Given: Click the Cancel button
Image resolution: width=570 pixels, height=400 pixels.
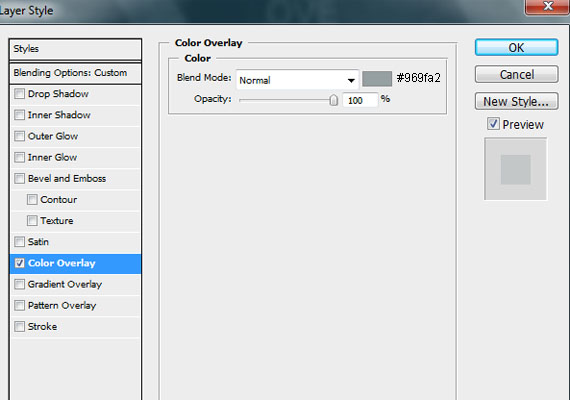Looking at the screenshot, I should pos(516,75).
